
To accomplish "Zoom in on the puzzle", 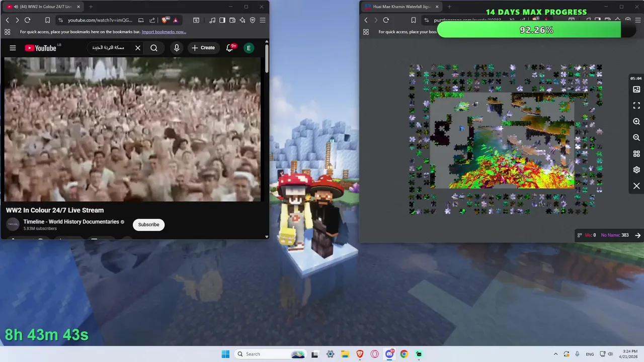I will point(636,122).
